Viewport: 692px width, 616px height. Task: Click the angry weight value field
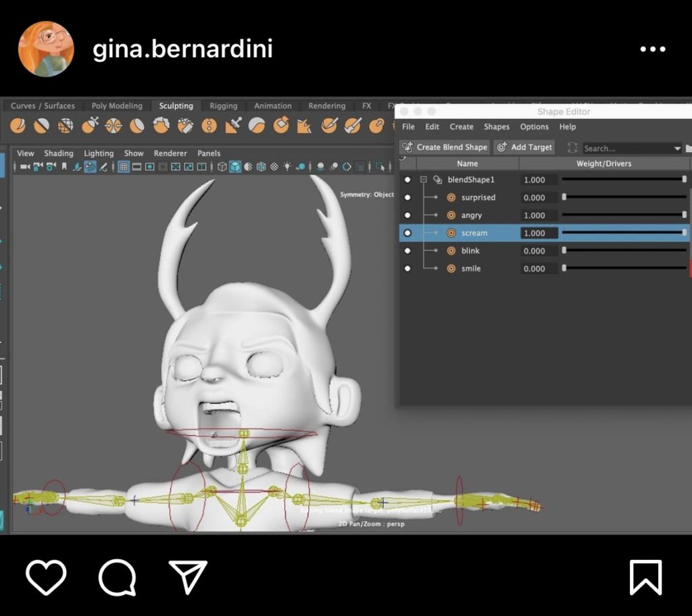539,215
